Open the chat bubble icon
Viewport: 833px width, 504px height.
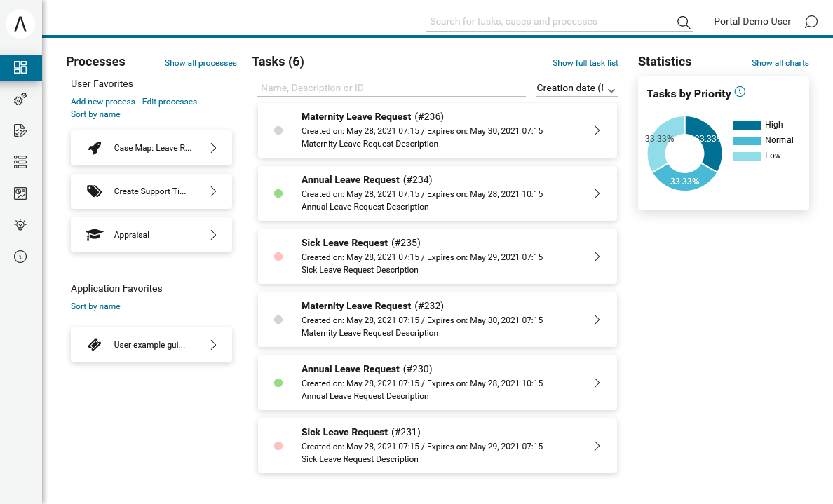811,22
